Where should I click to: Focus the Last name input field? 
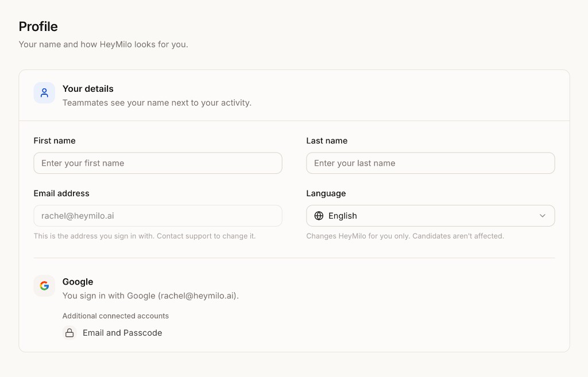tap(431, 163)
